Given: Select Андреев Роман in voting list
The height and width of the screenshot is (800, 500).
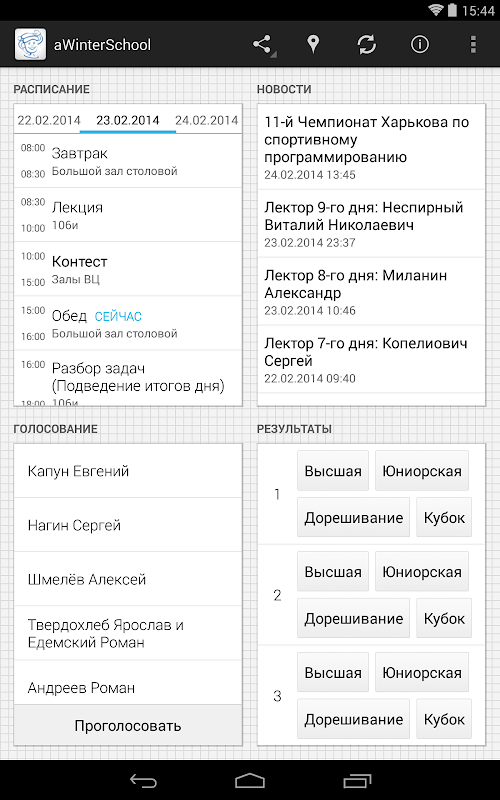Looking at the screenshot, I should 128,683.
